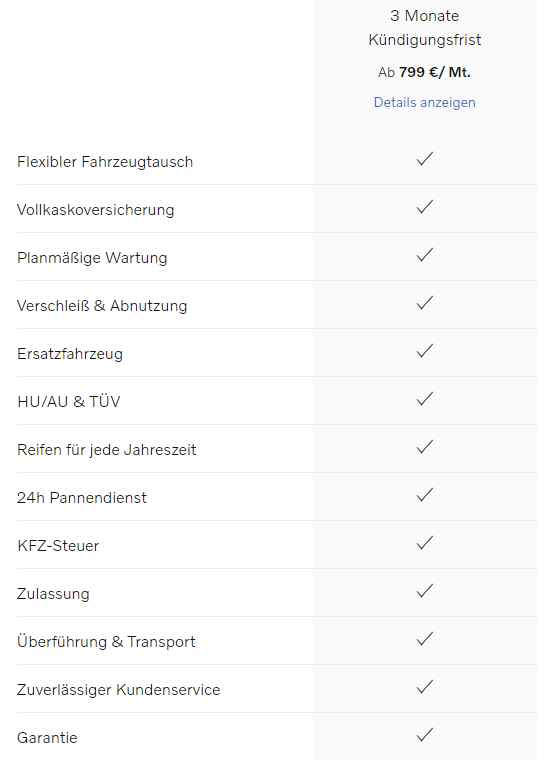
Task: Open the Details anzeigen link
Action: point(424,103)
